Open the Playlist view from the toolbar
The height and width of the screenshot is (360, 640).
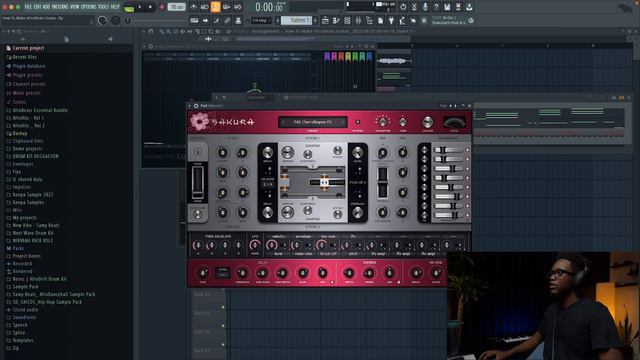[x=325, y=20]
